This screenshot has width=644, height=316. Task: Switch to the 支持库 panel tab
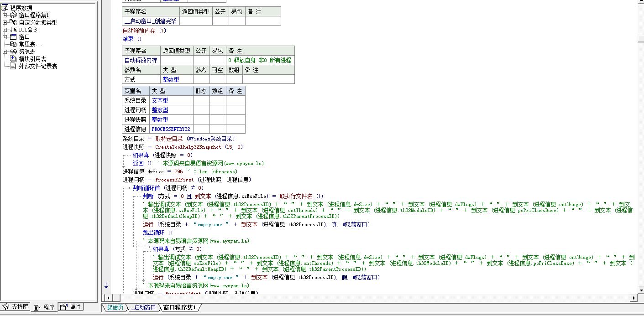pos(16,307)
